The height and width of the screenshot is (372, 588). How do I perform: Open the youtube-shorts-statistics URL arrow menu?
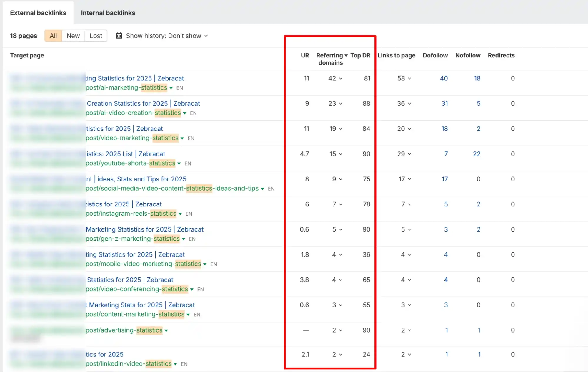point(179,163)
